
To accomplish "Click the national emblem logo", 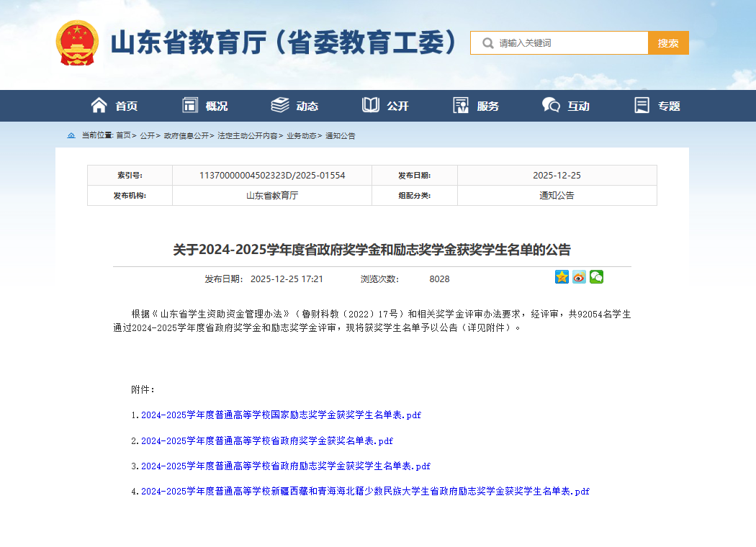I will (x=77, y=42).
